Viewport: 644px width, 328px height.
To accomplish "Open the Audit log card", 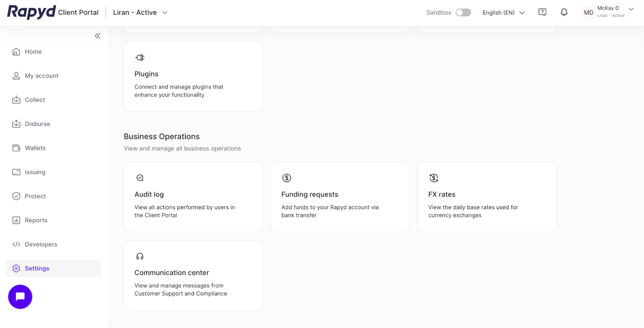I will pos(193,197).
